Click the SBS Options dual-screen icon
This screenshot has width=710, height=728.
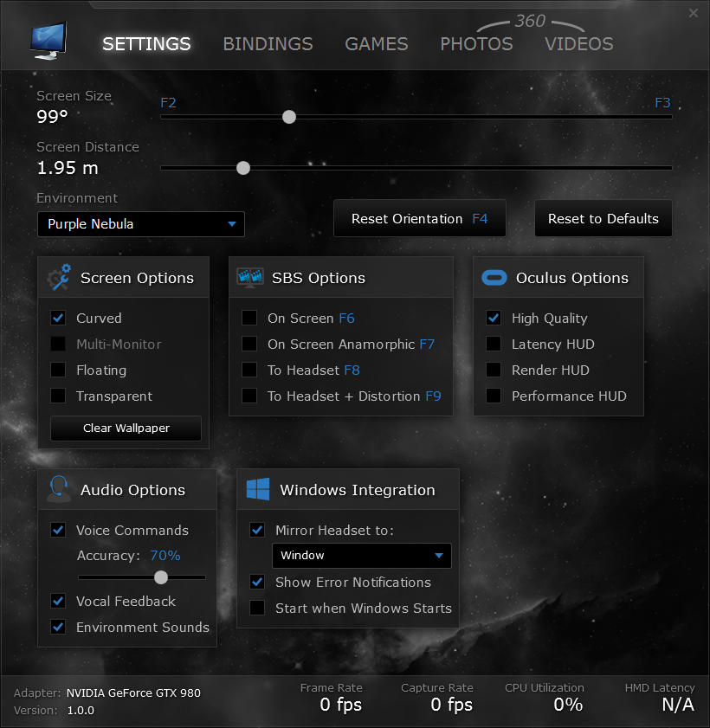point(250,278)
